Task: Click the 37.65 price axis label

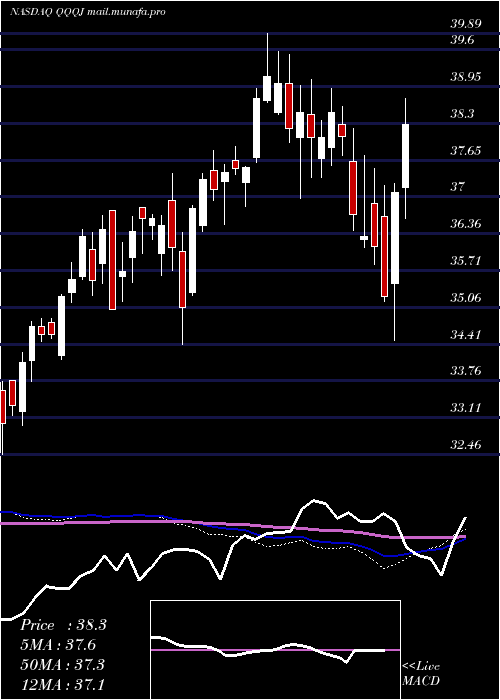Action: [x=466, y=150]
